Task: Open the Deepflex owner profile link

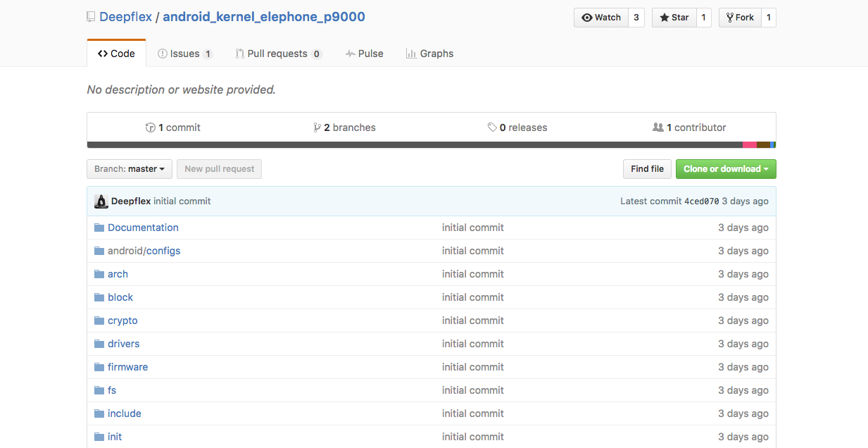Action: pos(125,17)
